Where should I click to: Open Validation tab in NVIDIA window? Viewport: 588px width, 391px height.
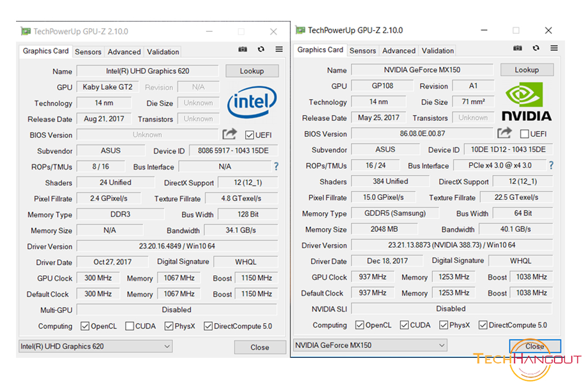coord(438,51)
